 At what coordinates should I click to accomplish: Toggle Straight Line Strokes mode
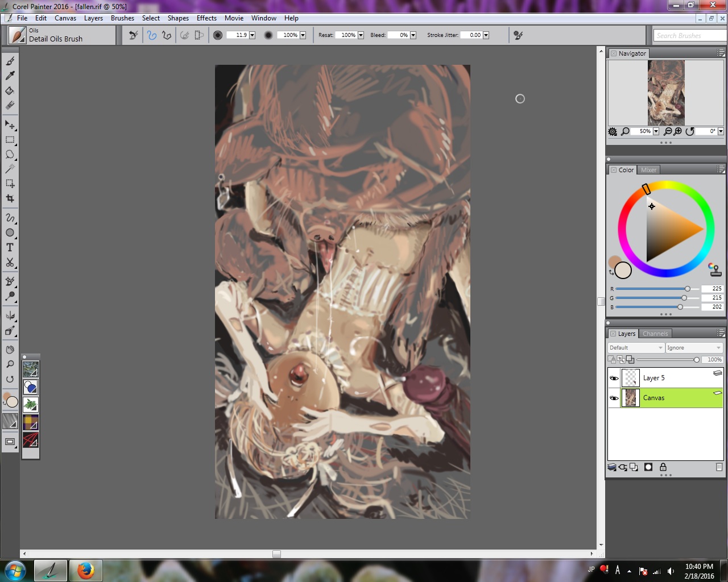(167, 35)
